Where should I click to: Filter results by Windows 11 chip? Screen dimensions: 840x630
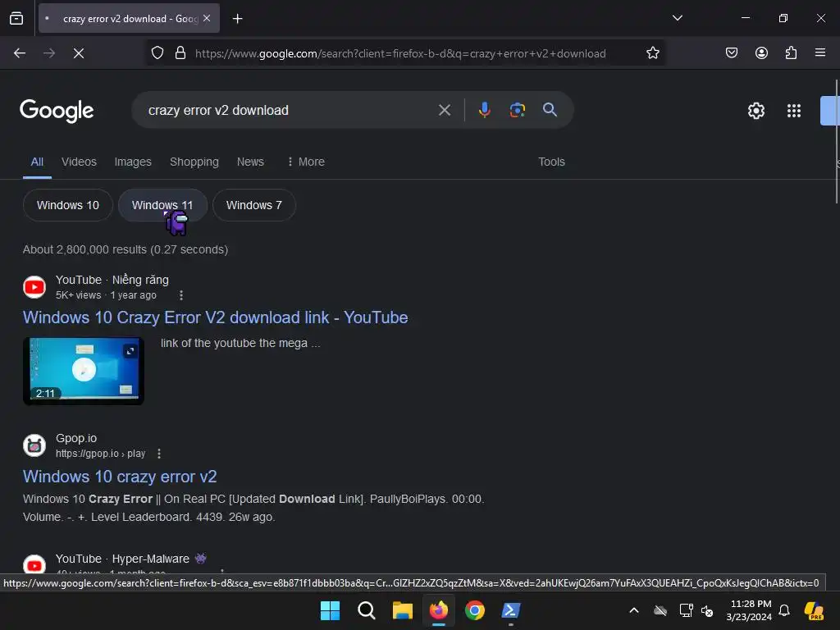(x=162, y=205)
